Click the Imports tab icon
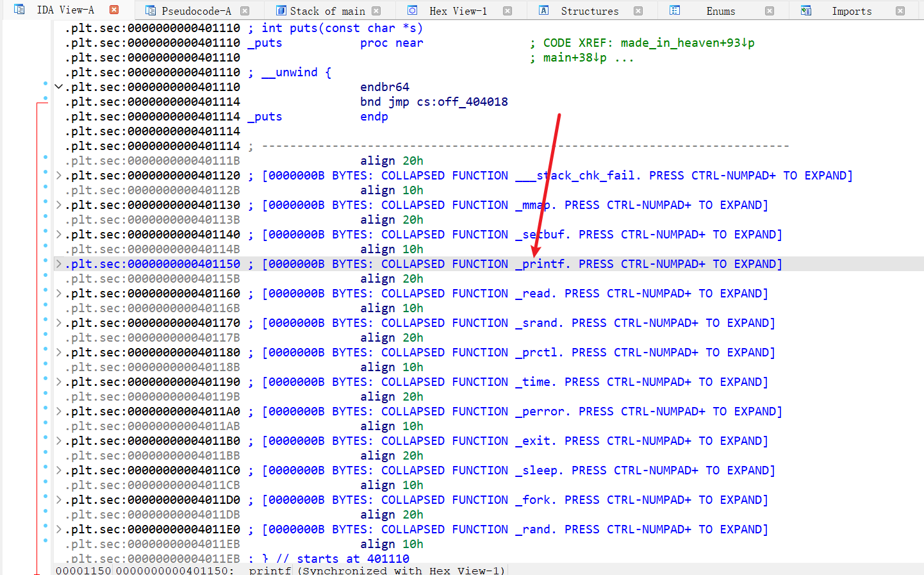924x575 pixels. coord(806,11)
